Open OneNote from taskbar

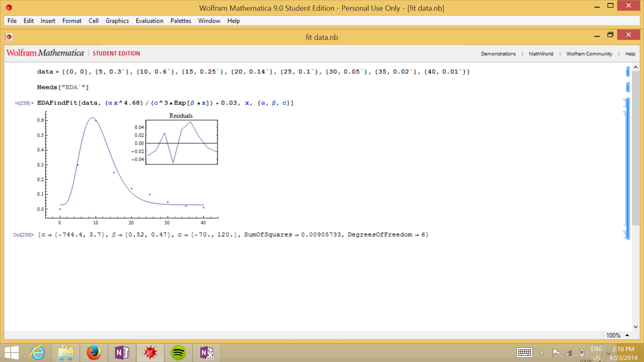122,353
